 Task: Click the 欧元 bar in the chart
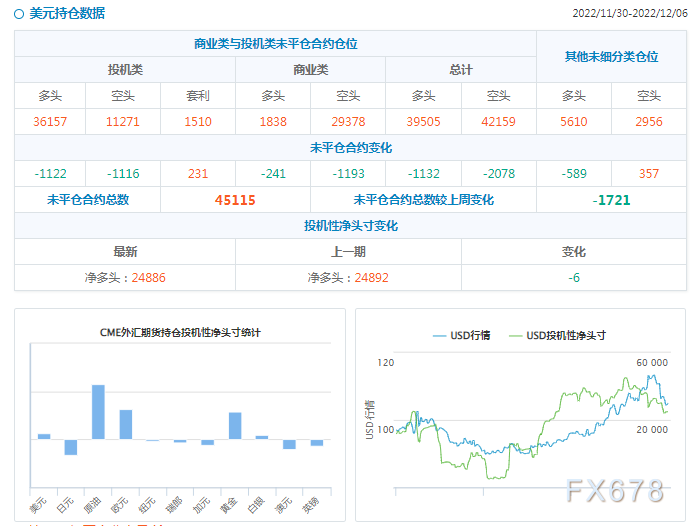[126, 425]
